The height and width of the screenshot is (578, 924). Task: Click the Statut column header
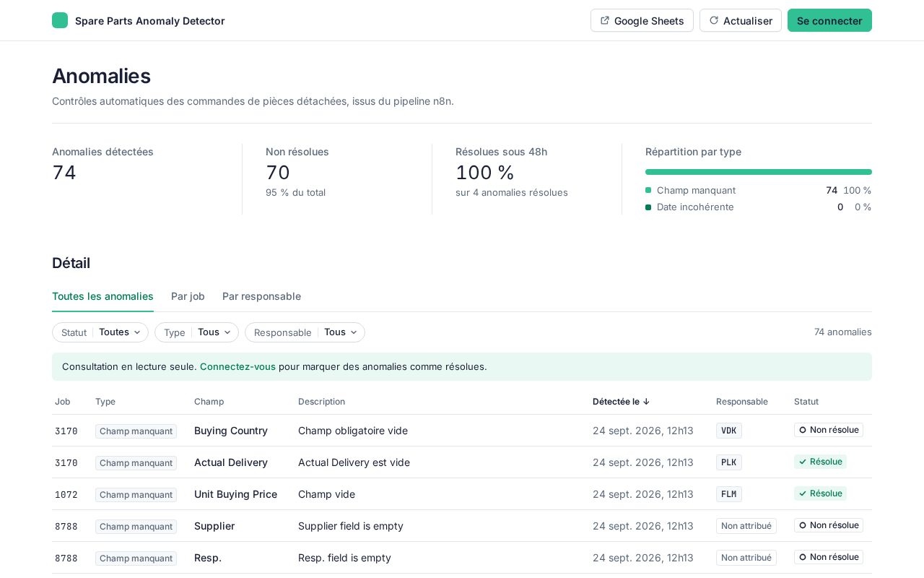[806, 402]
